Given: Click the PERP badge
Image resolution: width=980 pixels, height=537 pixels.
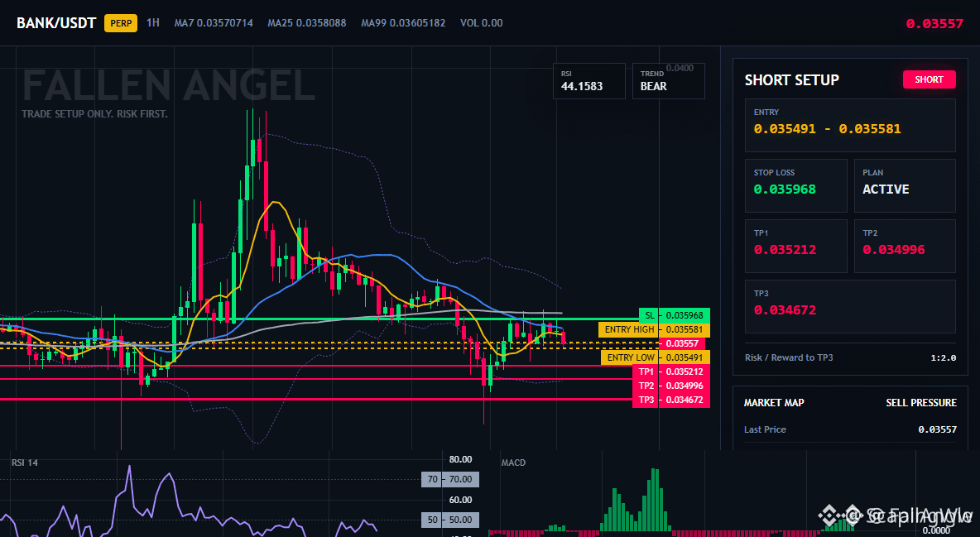Looking at the screenshot, I should coord(121,23).
